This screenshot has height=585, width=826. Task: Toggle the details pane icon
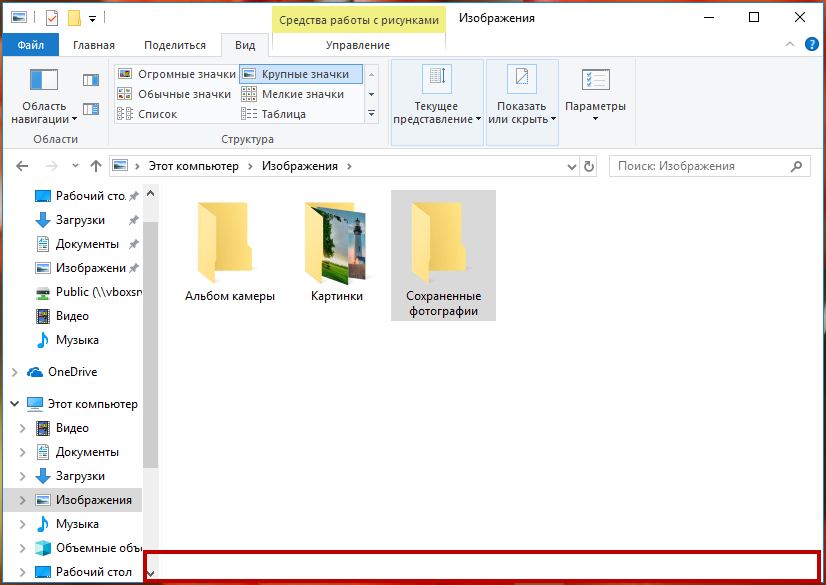point(91,109)
